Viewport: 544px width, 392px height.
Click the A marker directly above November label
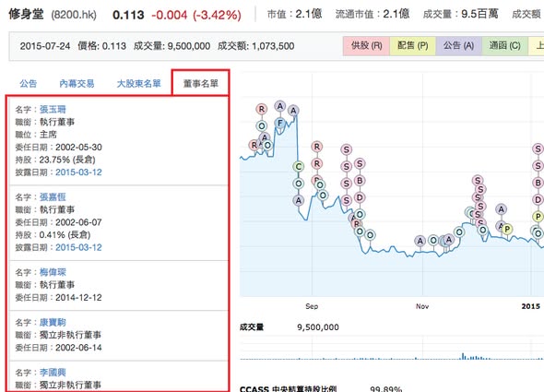point(420,241)
